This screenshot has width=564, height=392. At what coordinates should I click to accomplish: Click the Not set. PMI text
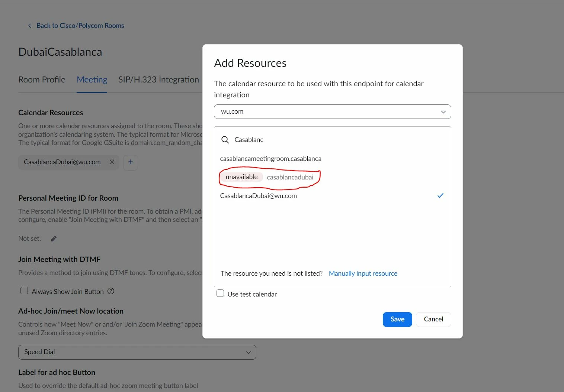(30, 239)
